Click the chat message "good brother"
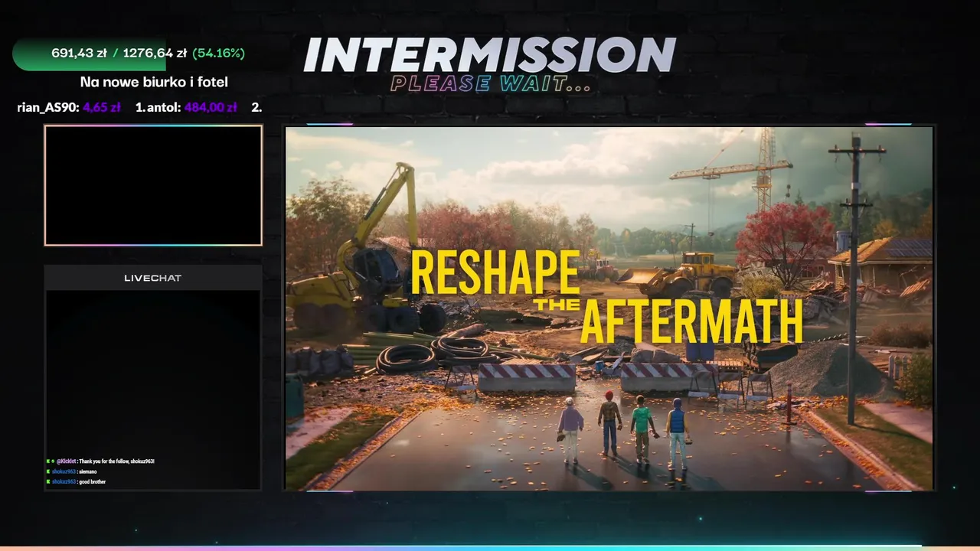980x551 pixels. 93,482
